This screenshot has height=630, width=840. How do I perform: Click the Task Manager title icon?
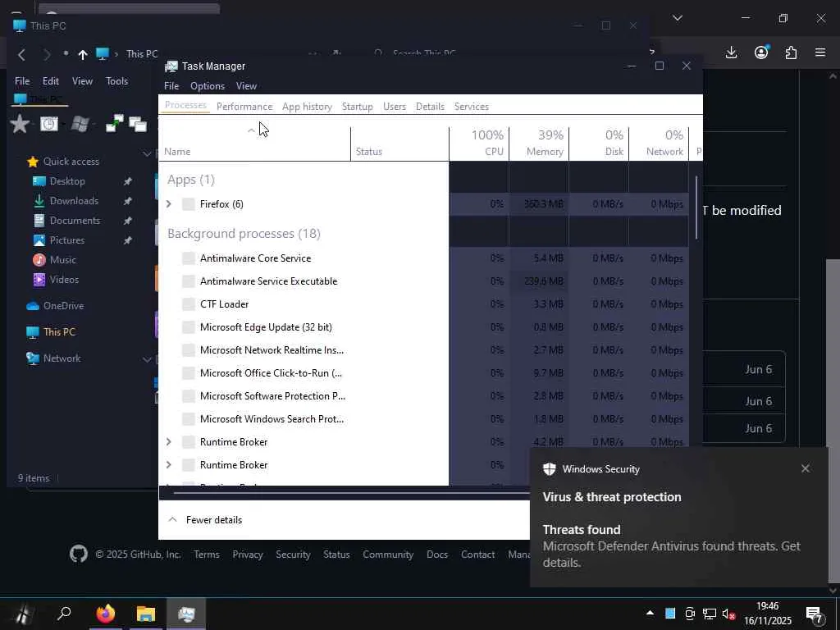pos(171,66)
